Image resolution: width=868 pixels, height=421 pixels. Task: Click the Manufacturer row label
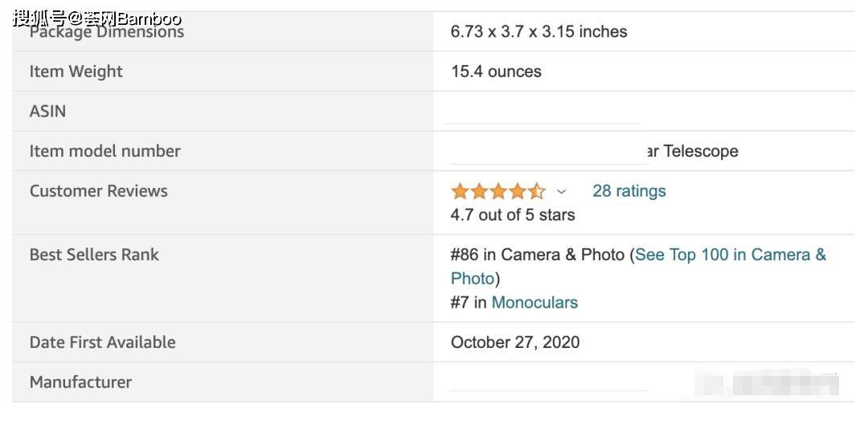click(80, 382)
